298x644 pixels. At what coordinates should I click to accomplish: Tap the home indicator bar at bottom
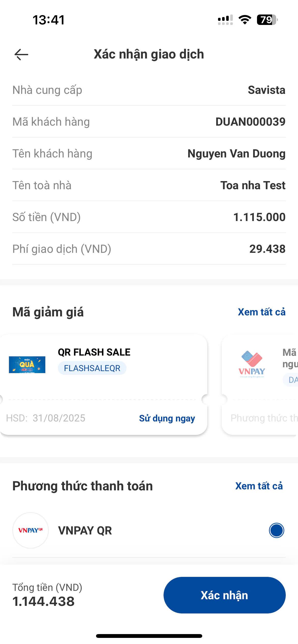pyautogui.click(x=149, y=636)
